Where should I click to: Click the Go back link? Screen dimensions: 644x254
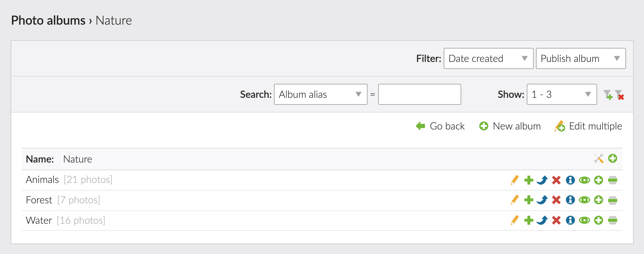click(x=440, y=126)
